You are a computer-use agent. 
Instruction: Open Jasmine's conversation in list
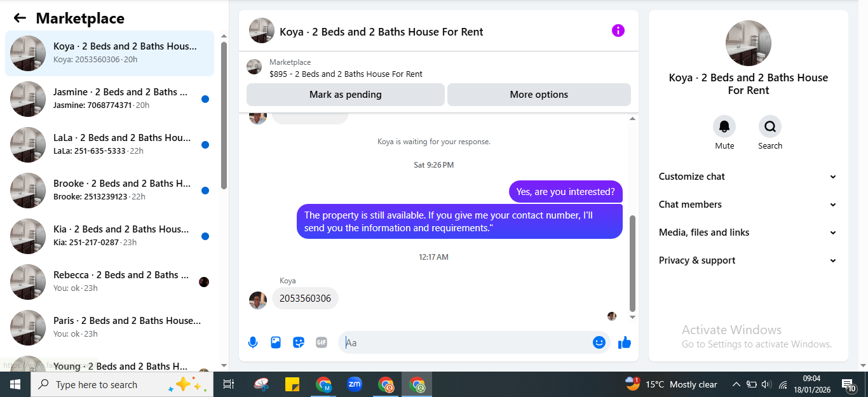[109, 99]
